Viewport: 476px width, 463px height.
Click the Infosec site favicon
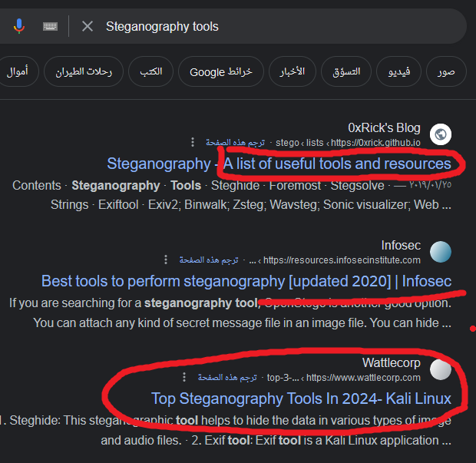[441, 252]
